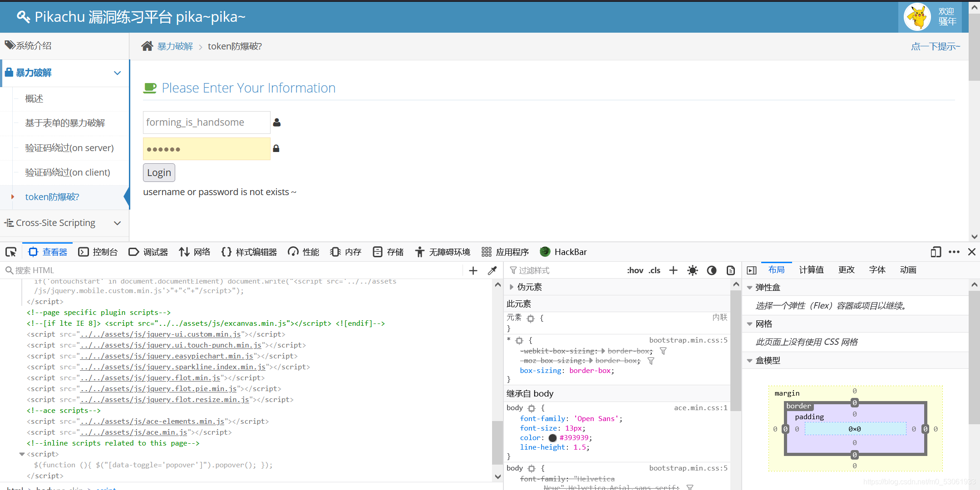Switch to the 布局 layout tab

point(776,270)
